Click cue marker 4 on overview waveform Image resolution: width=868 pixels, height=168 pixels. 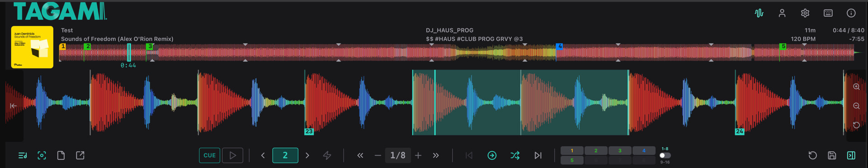click(560, 46)
